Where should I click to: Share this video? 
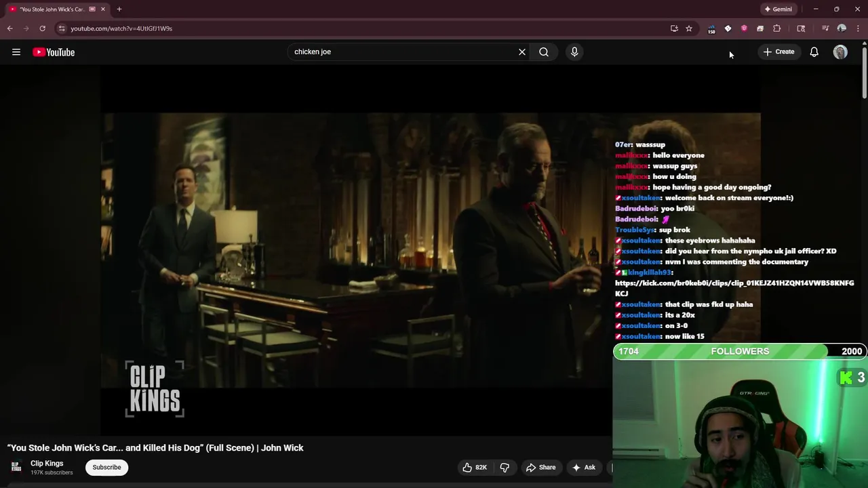click(540, 467)
